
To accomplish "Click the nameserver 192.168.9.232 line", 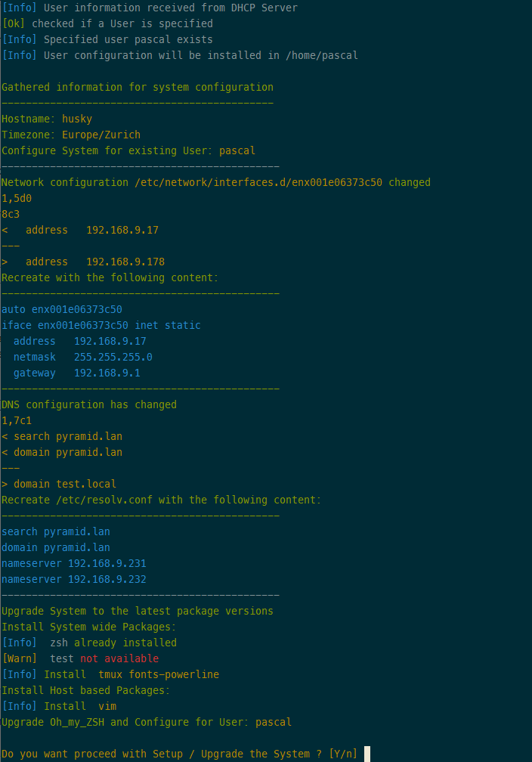I will tap(74, 579).
